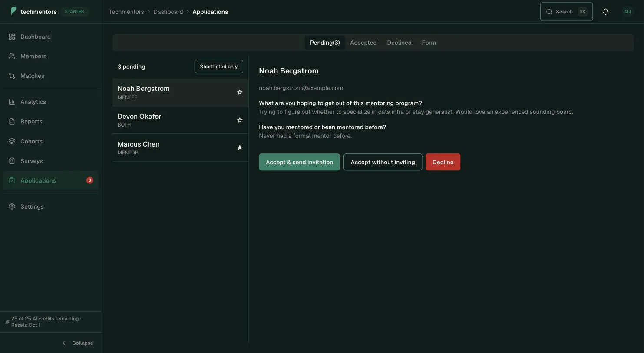Remove Marcus Chen's shortlist star
The image size is (644, 353).
[x=240, y=147]
